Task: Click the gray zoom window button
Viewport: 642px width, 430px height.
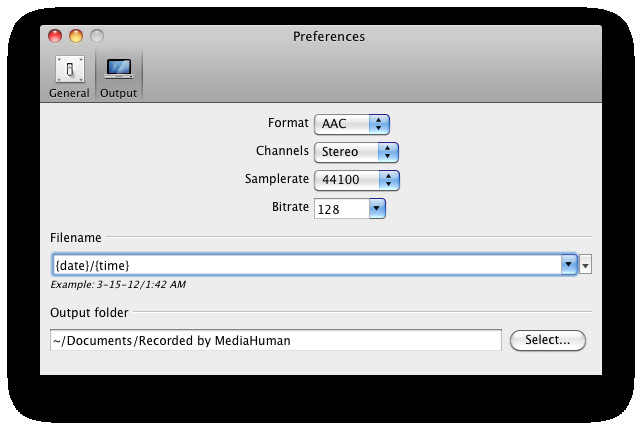Action: pos(96,37)
